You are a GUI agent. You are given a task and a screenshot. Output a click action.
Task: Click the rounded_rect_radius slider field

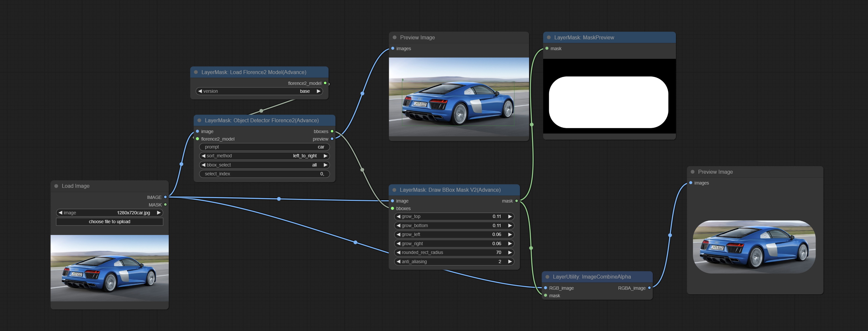454,253
